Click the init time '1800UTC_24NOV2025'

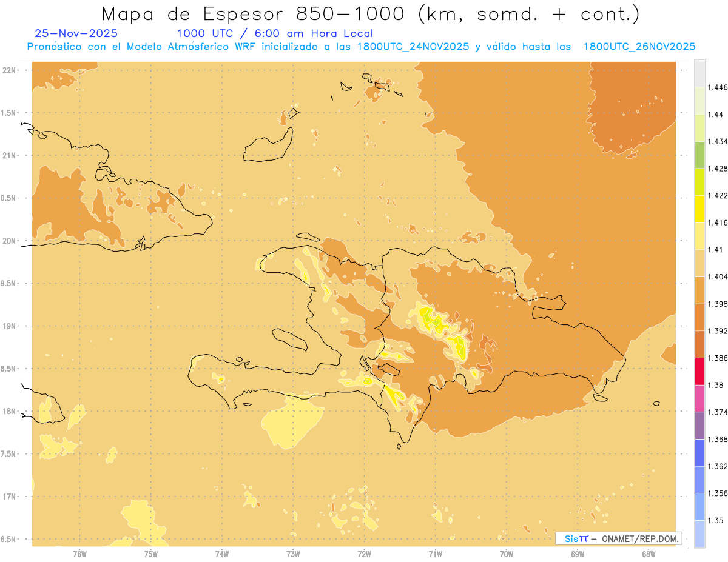[413, 47]
